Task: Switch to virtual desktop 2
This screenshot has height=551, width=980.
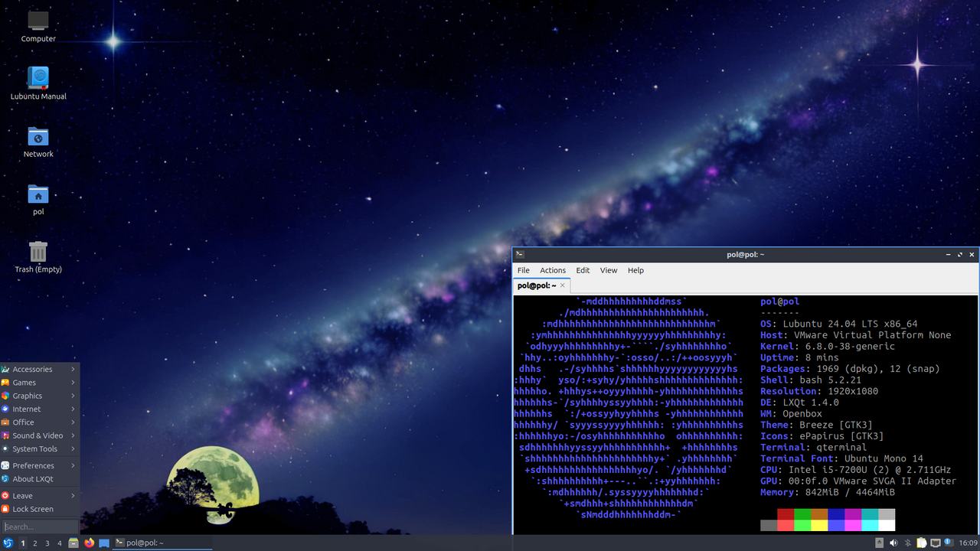Action: click(35, 543)
